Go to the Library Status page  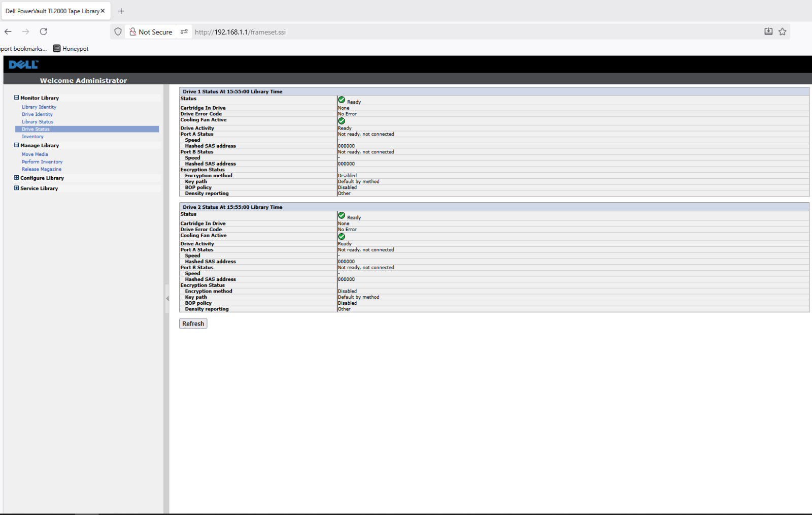click(x=38, y=122)
